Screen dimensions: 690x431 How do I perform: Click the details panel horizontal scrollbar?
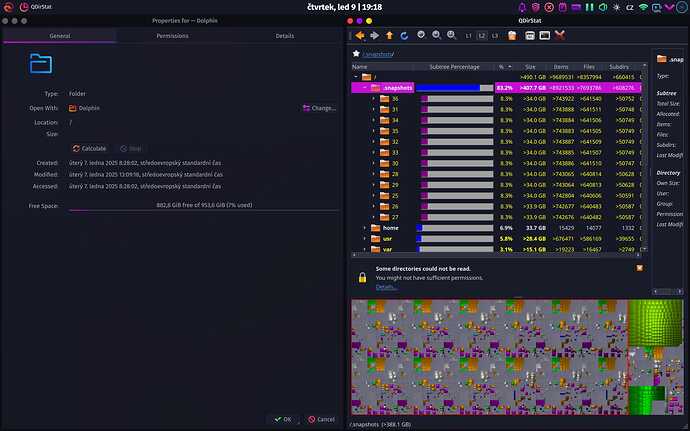pos(668,291)
